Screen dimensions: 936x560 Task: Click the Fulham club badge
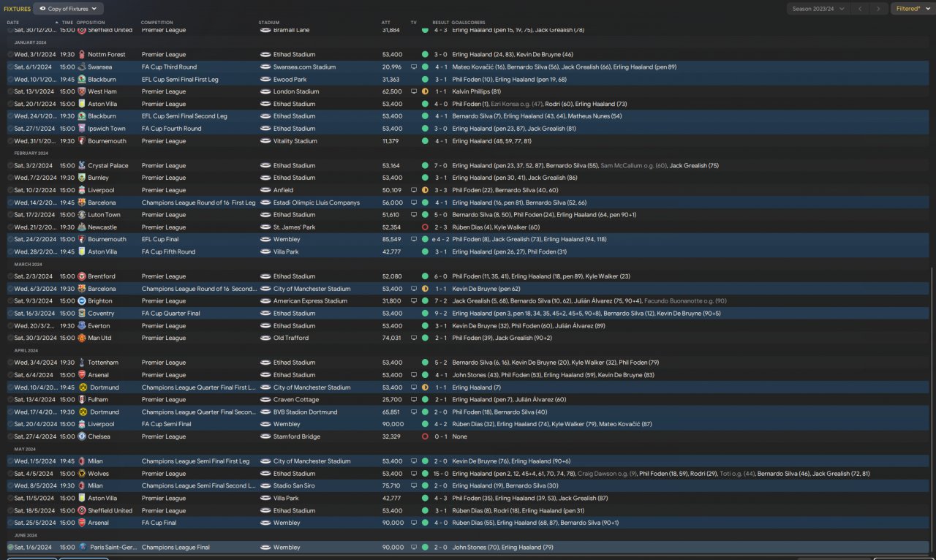point(82,400)
